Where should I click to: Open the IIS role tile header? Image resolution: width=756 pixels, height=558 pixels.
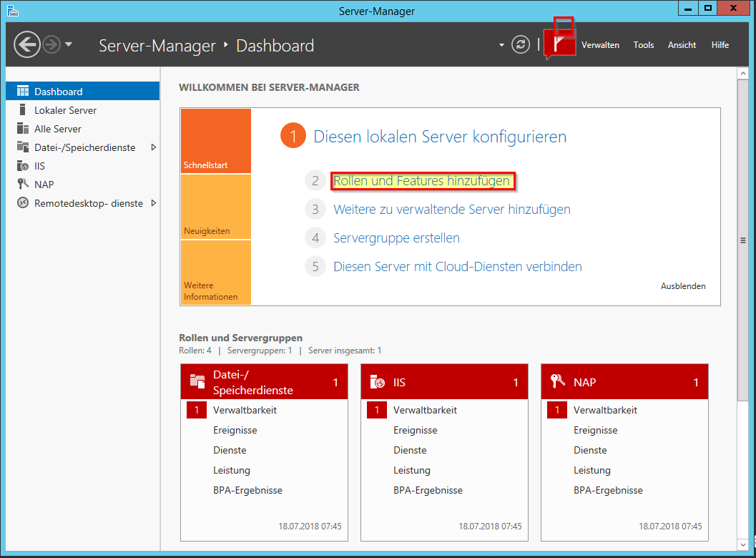(x=445, y=382)
